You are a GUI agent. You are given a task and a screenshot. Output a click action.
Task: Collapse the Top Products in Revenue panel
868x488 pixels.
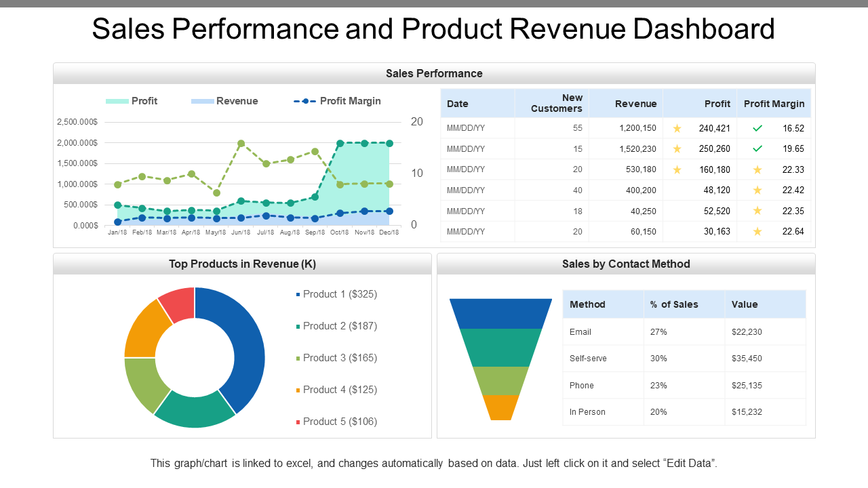(241, 264)
